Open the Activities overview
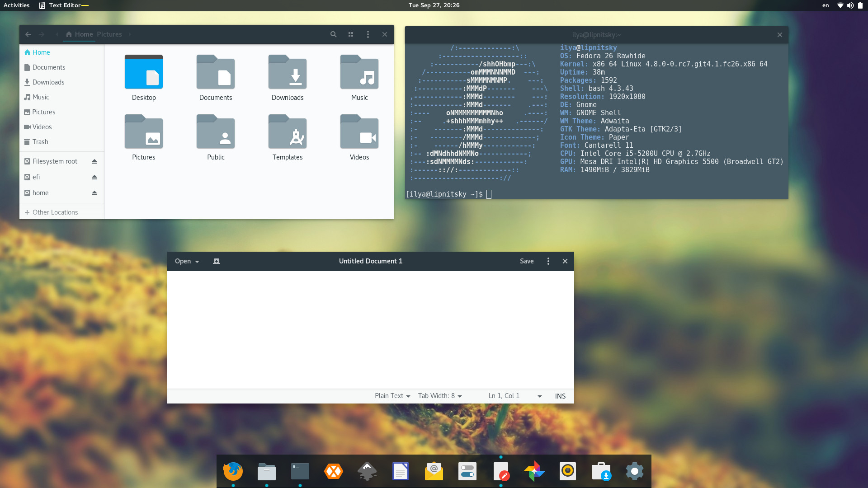The width and height of the screenshot is (868, 488). pos(17,5)
